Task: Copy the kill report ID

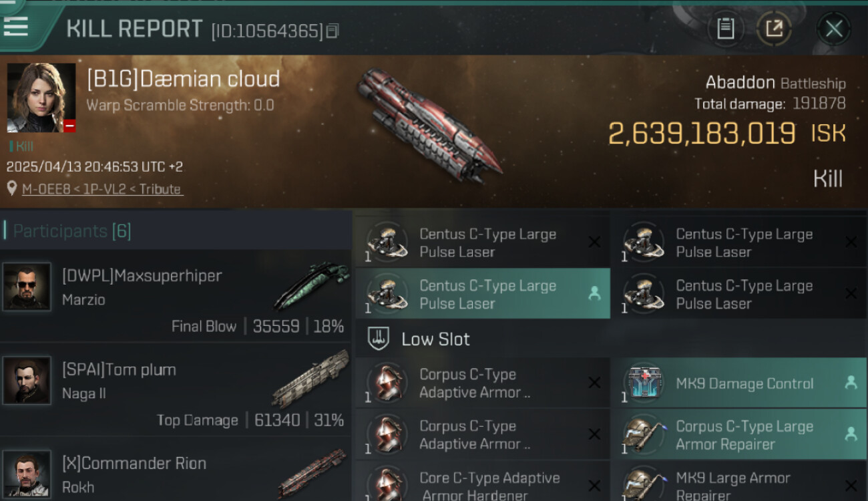Action: 333,31
